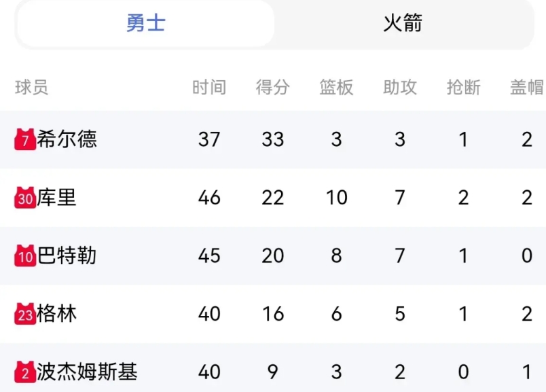
Task: Click the number 30 jersey icon
Action: (25, 197)
